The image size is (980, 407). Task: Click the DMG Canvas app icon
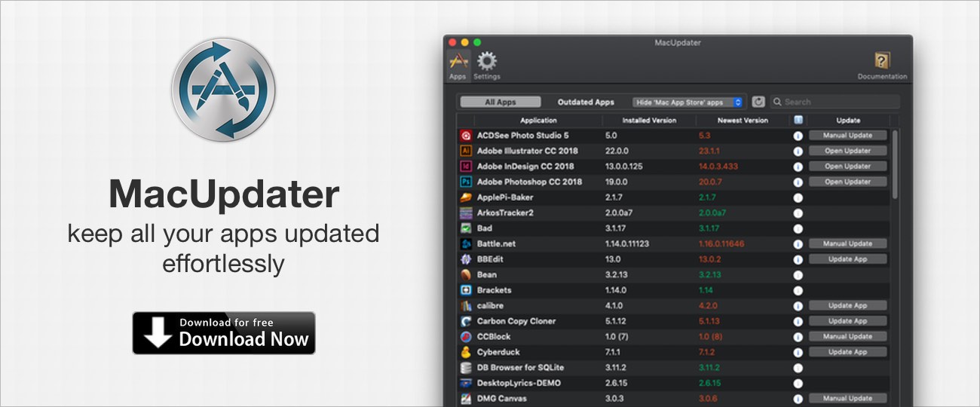click(x=465, y=398)
